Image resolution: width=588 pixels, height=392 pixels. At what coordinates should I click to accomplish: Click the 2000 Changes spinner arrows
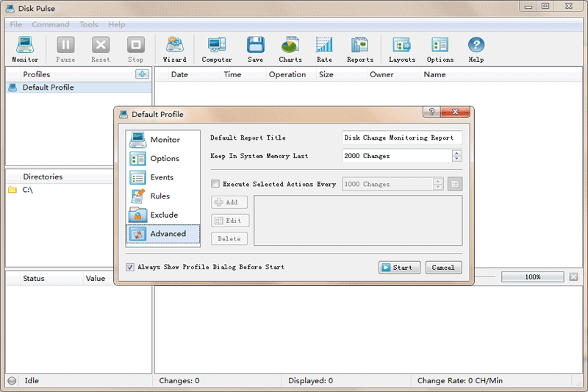(x=456, y=156)
